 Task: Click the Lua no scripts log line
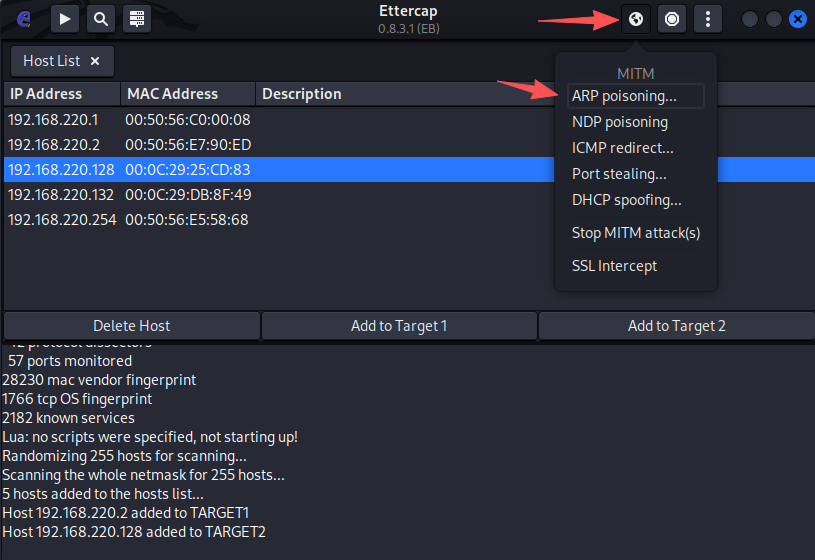point(150,437)
